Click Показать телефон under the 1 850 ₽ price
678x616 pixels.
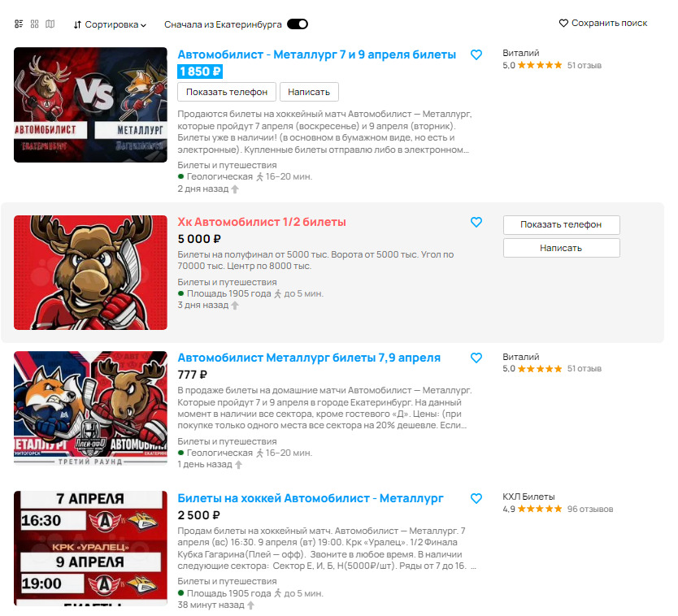pyautogui.click(x=227, y=92)
